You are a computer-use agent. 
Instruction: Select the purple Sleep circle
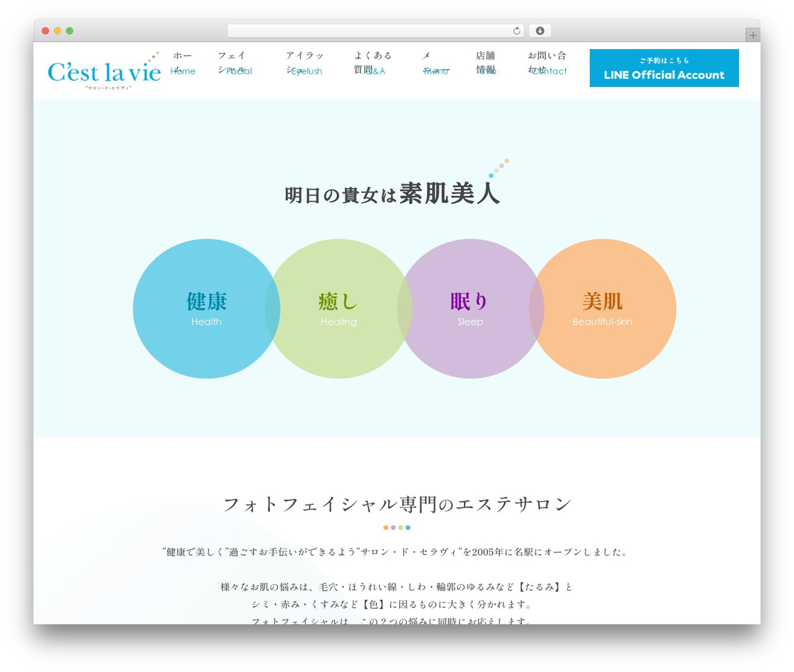tap(470, 309)
